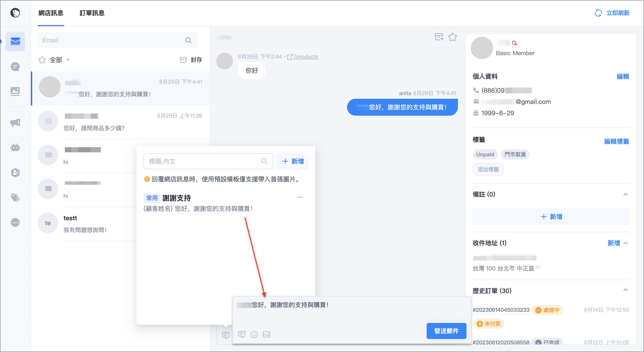The width and height of the screenshot is (644, 352).
Task: Switch to the 訂單訊息 tab
Action: click(92, 13)
